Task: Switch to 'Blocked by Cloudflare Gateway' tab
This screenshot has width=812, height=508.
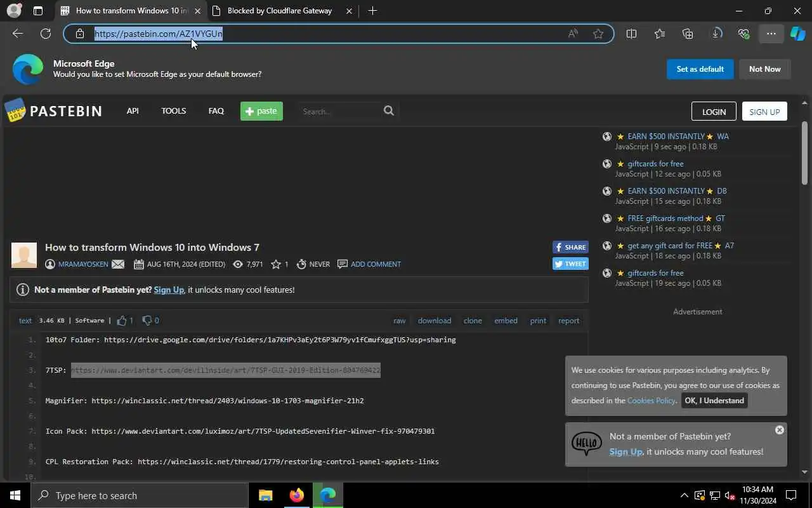Action: [280, 11]
